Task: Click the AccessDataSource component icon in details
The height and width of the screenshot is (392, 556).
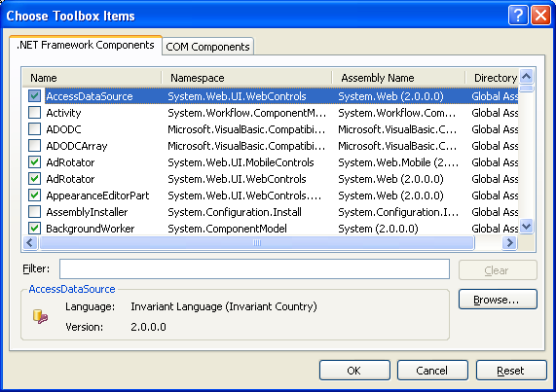Action: [40, 316]
